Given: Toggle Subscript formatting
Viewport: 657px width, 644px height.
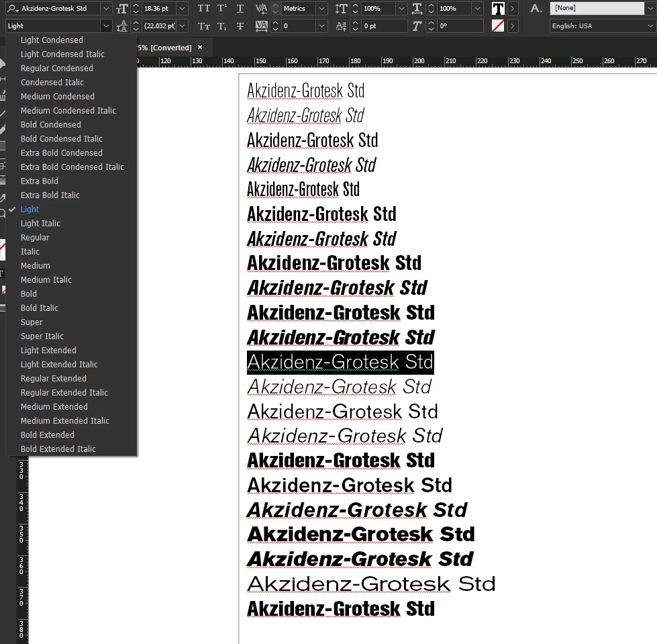Looking at the screenshot, I should (222, 26).
